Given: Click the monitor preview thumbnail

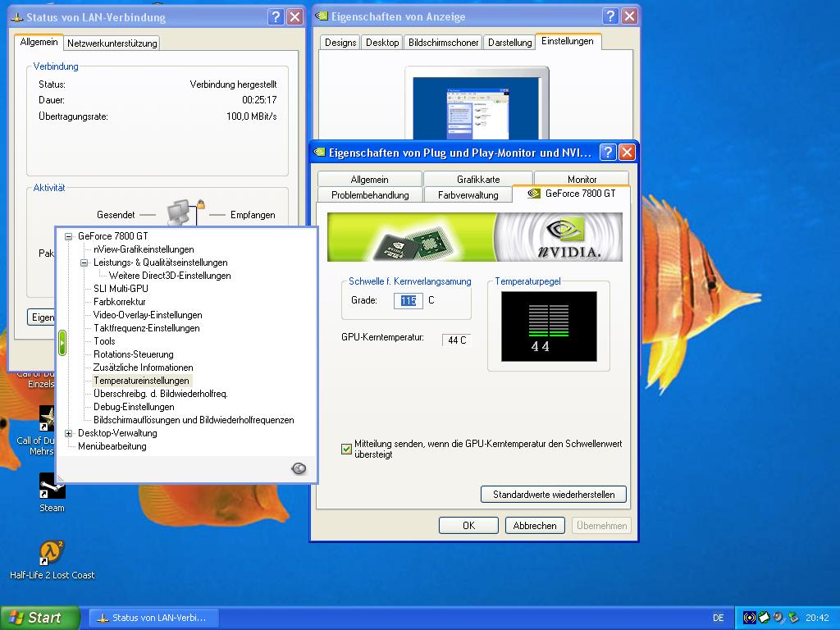Looking at the screenshot, I should [x=477, y=104].
